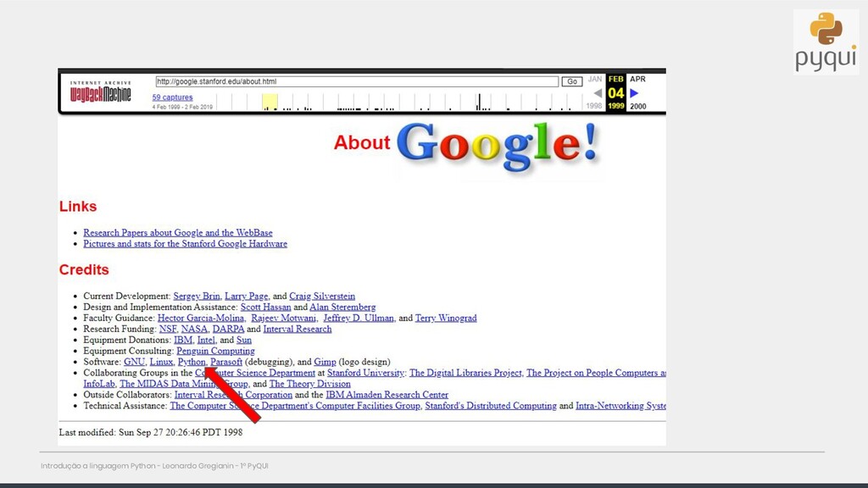Go to next capture with blue arrow
Image resolution: width=868 pixels, height=488 pixels.
click(634, 93)
